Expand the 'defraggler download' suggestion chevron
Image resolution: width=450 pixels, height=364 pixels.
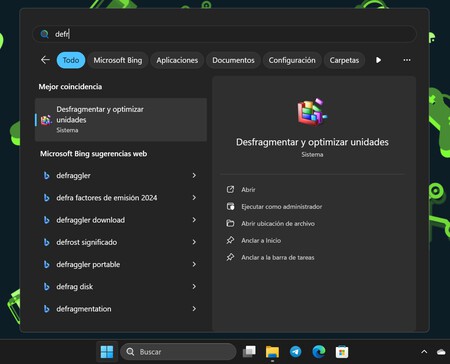194,220
